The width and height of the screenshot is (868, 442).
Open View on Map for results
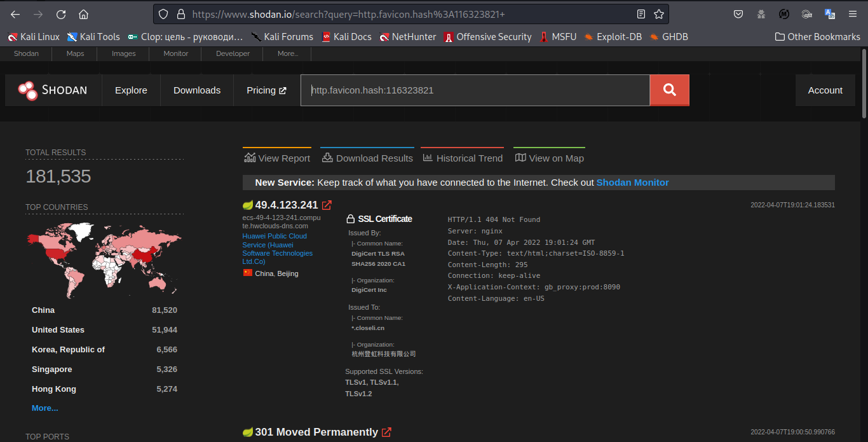(549, 158)
